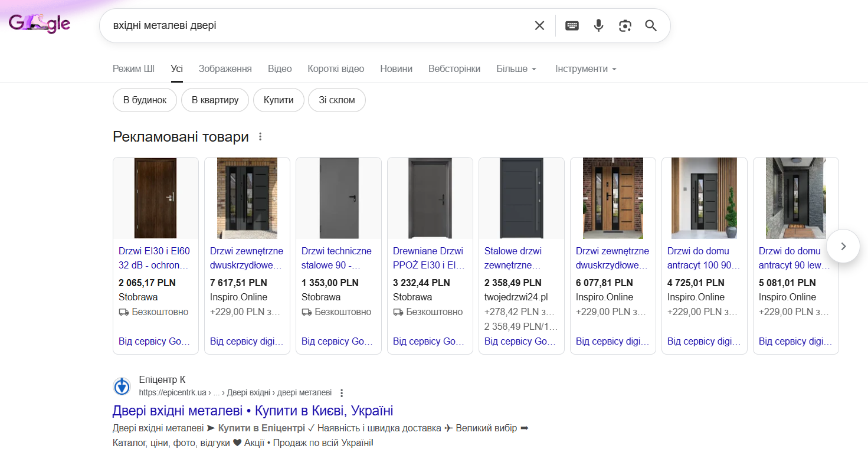Open the on-screen keyboard input tool
Screen dimensions: 868x462
(572, 25)
